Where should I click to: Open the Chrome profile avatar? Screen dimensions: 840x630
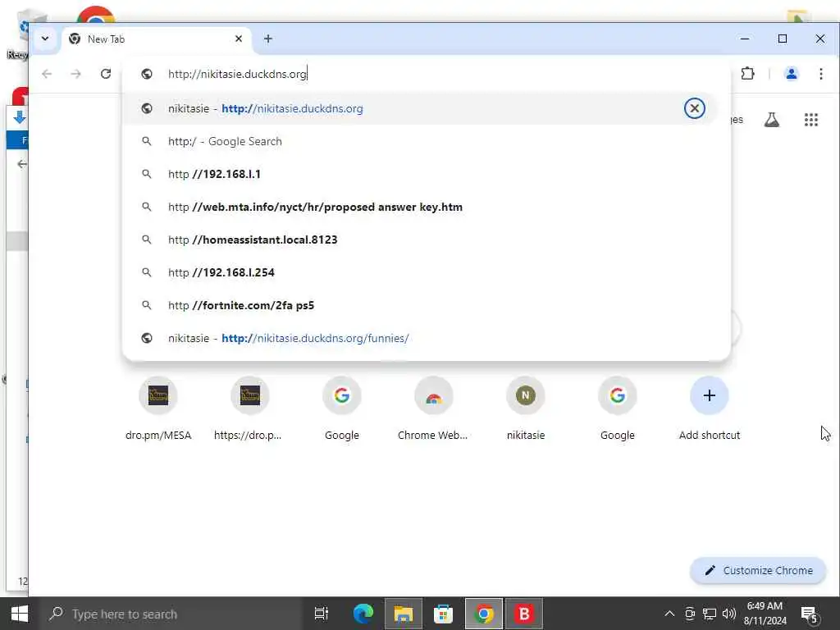[x=791, y=73]
